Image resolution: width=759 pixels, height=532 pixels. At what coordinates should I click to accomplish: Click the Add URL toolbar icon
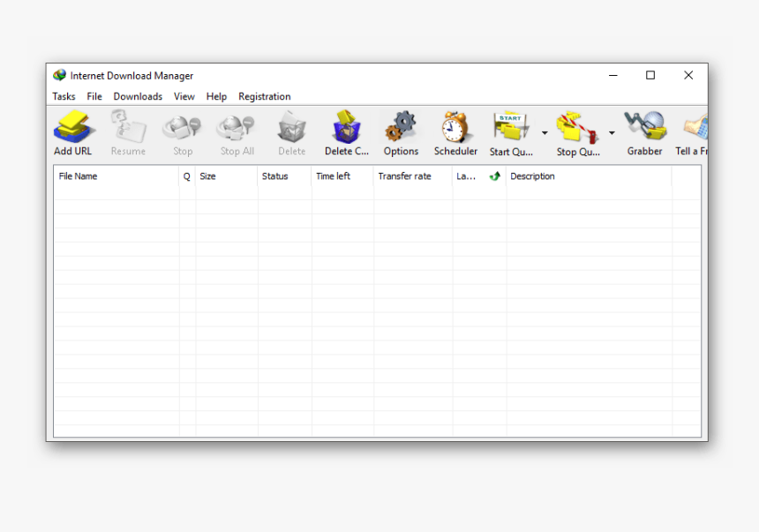73,127
